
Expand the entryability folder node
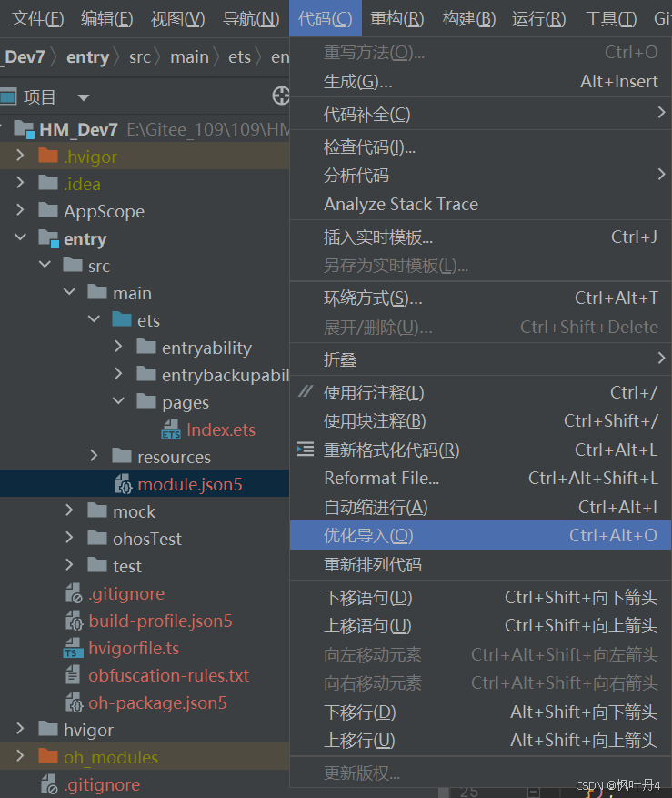click(118, 347)
